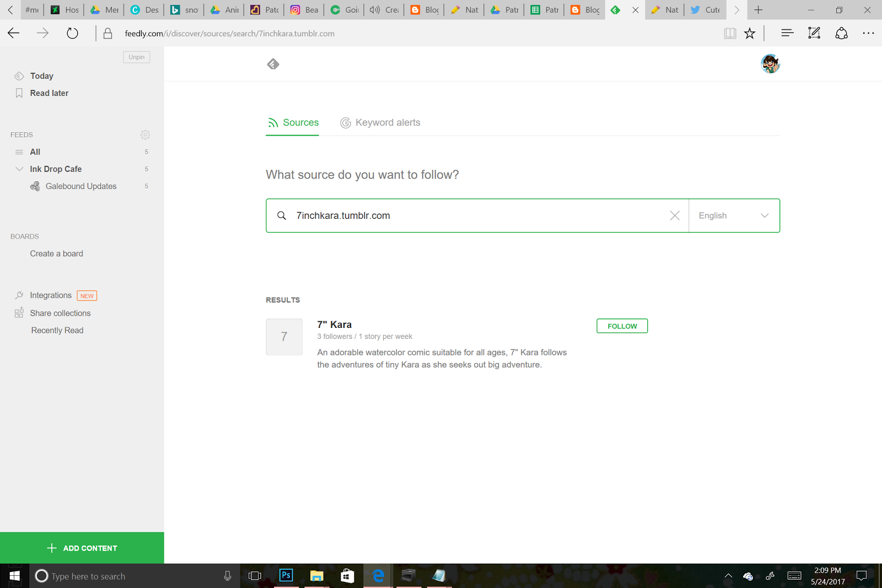This screenshot has width=882, height=588.
Task: Click the 7" Kara result thumbnail
Action: [x=284, y=337]
